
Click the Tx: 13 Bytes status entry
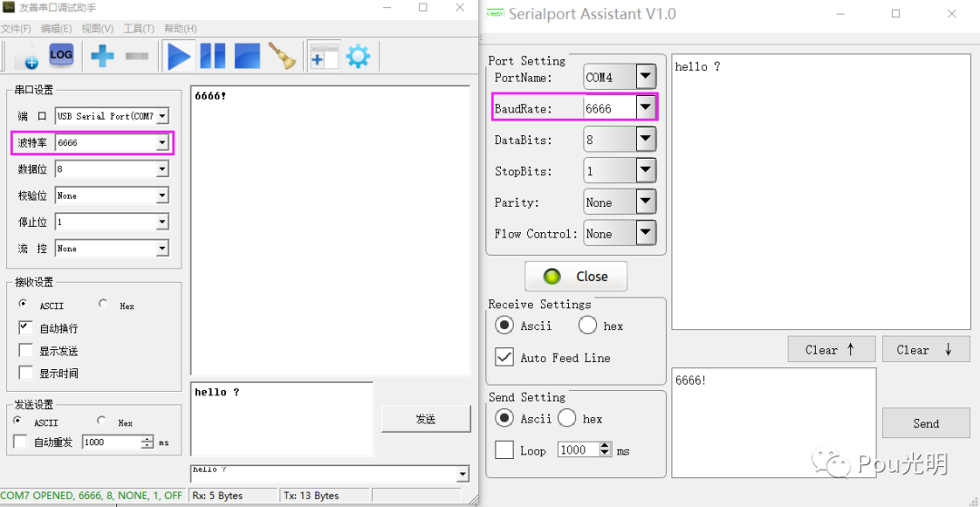pyautogui.click(x=310, y=496)
